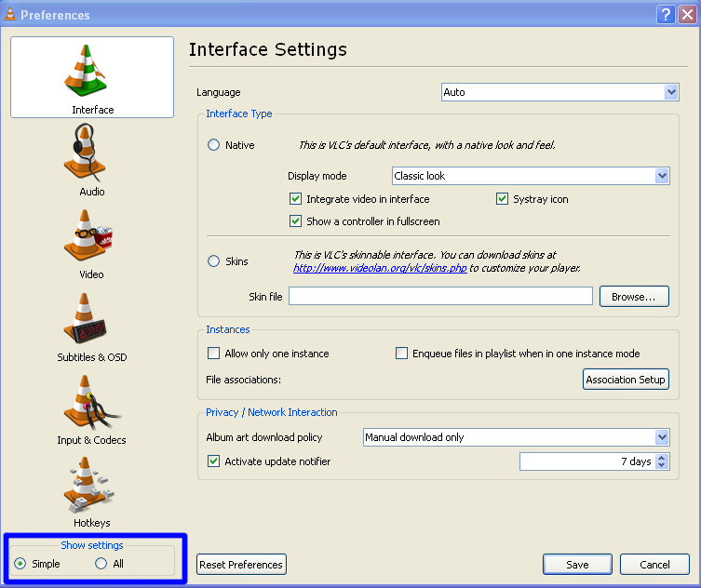Increase update notifier days value
The height and width of the screenshot is (588, 701).
662,457
